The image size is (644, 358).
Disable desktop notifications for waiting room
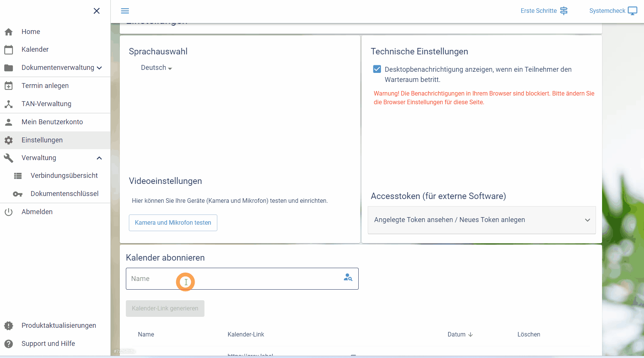click(377, 69)
